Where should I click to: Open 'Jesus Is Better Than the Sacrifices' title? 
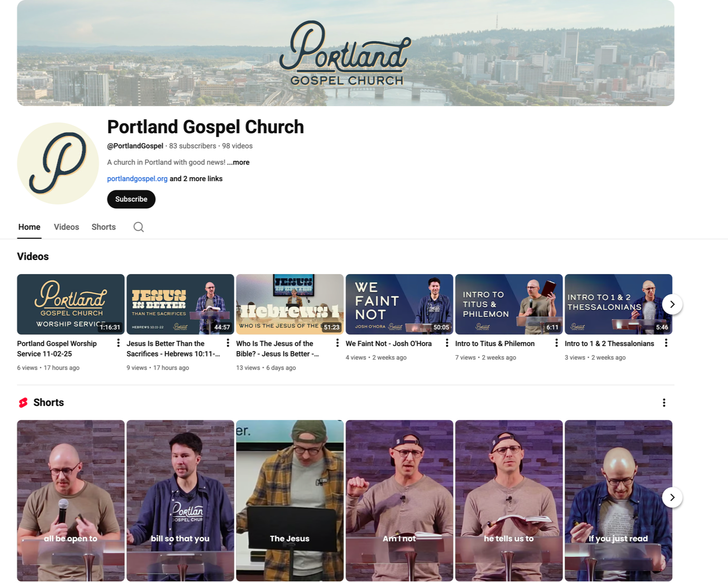click(173, 349)
